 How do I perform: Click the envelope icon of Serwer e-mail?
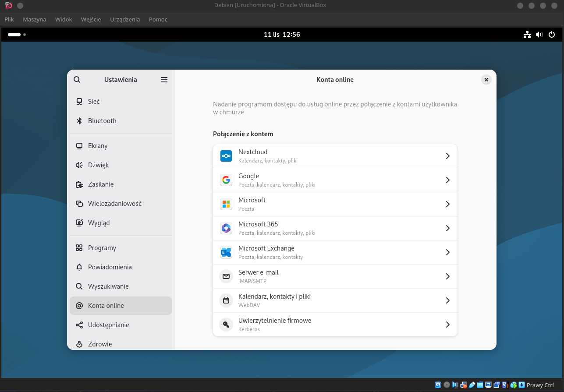[226, 276]
